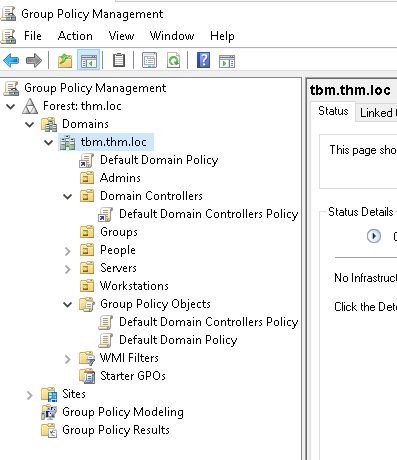Select the Workstations tree item
Screen dimensions: 397x460
coord(134,286)
